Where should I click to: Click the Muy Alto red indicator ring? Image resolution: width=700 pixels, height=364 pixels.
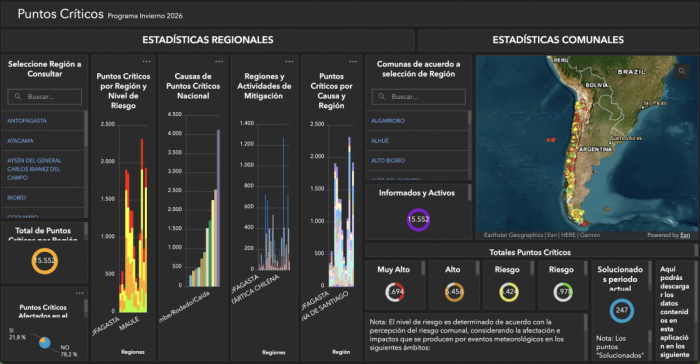tap(395, 292)
